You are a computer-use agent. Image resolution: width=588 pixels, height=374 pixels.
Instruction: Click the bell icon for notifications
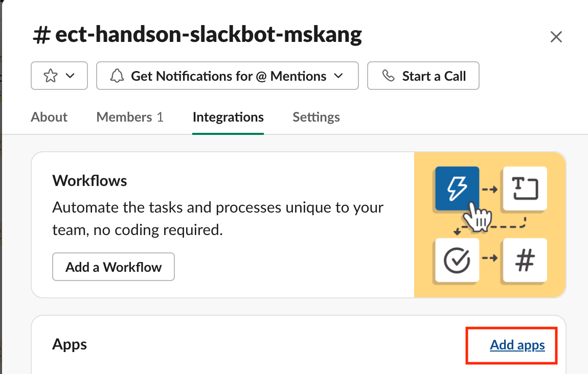coord(117,76)
